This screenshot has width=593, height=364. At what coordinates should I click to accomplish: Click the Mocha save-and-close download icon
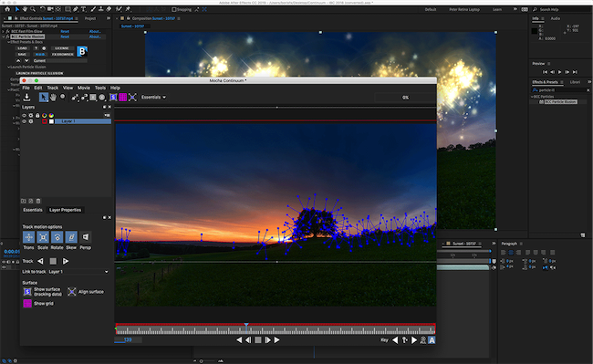coord(26,97)
